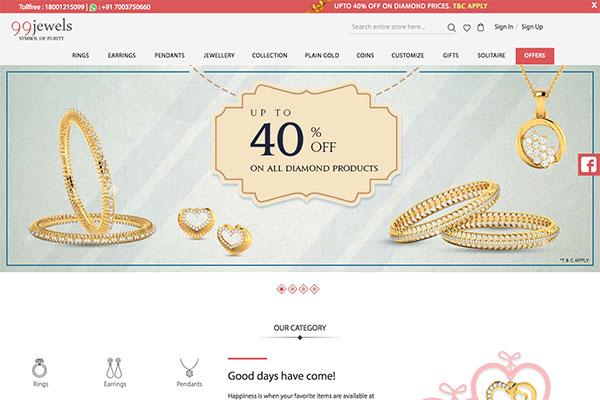Click the search magnifier icon
This screenshot has width=600, height=400.
pyautogui.click(x=452, y=27)
